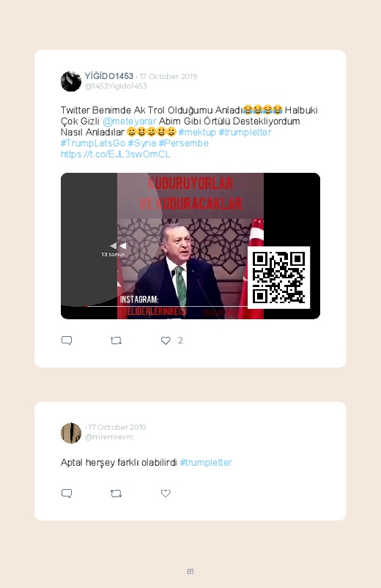Open the #Persembe hashtag
The height and width of the screenshot is (588, 381).
[184, 144]
